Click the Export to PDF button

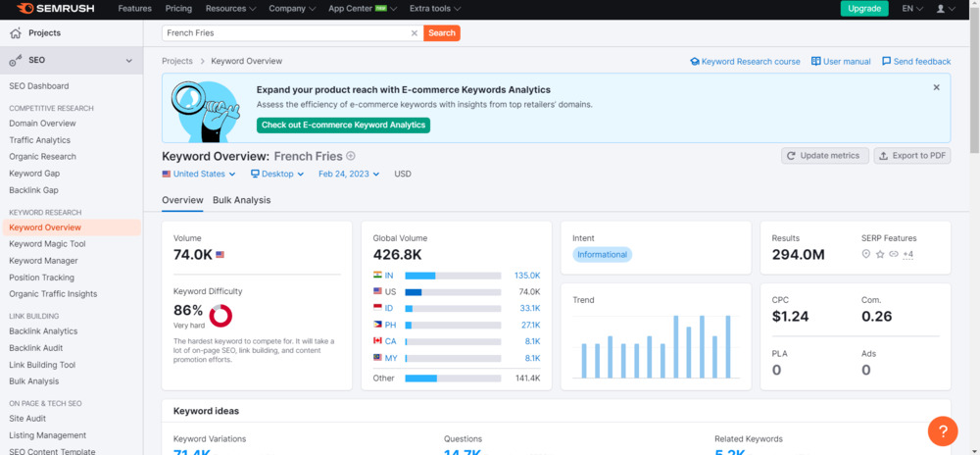[x=912, y=156]
